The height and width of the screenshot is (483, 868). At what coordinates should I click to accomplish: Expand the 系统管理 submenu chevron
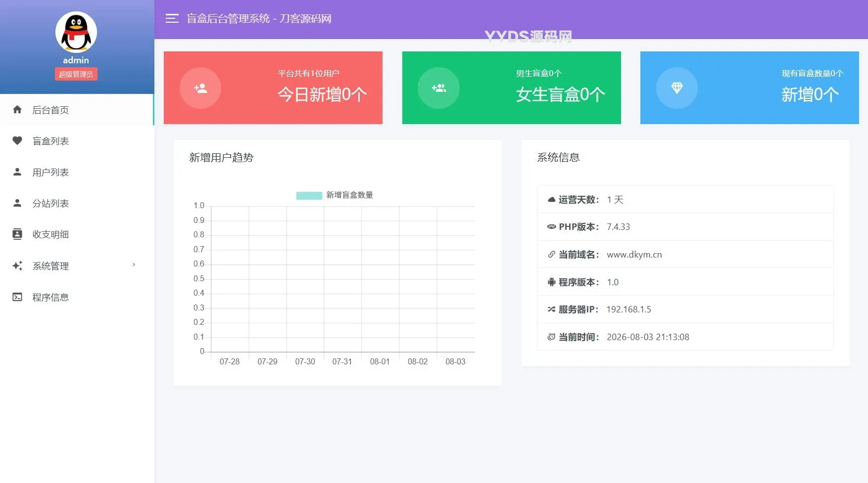tap(134, 265)
